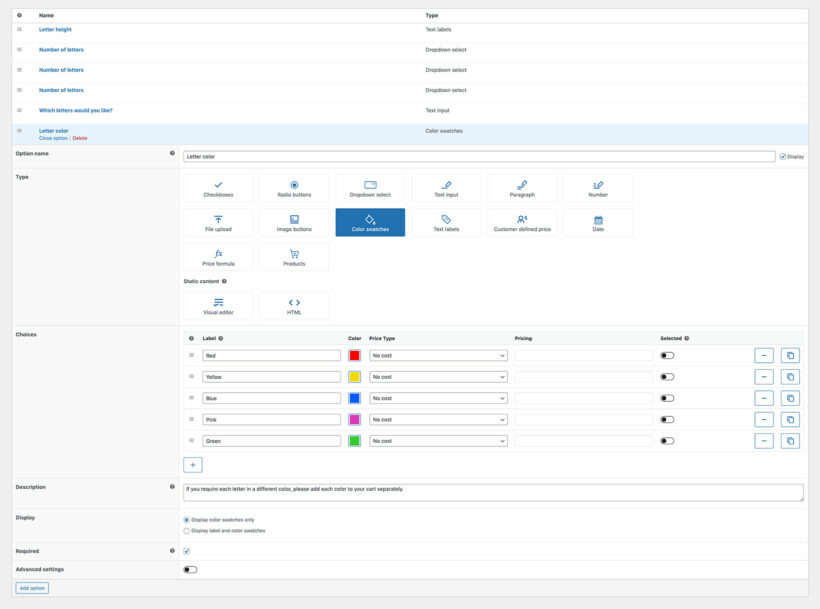Image resolution: width=820 pixels, height=609 pixels.
Task: Click the Date type tile
Action: pos(598,222)
